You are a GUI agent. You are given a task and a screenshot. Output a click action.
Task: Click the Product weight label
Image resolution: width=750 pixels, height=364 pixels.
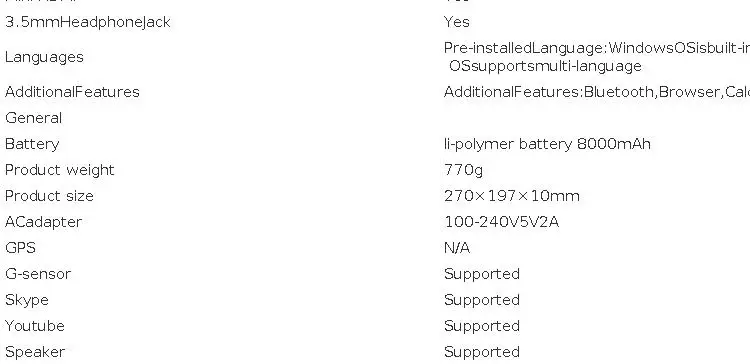coord(60,170)
